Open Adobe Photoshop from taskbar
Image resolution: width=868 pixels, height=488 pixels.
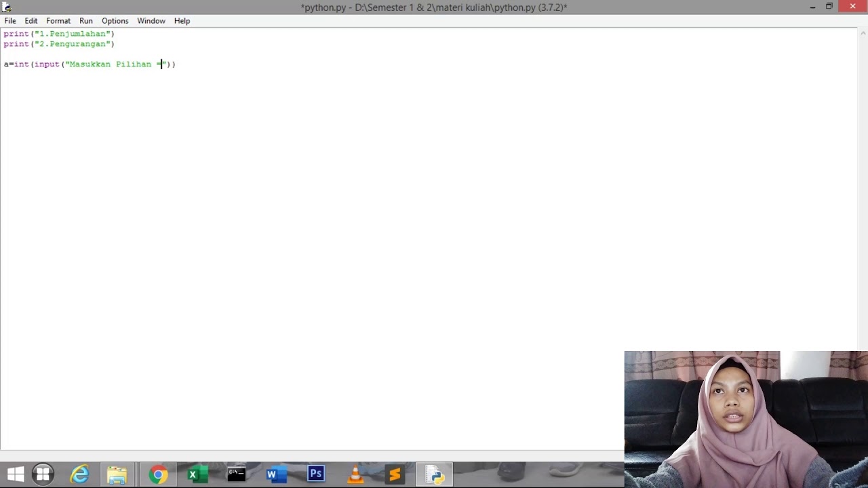(316, 474)
